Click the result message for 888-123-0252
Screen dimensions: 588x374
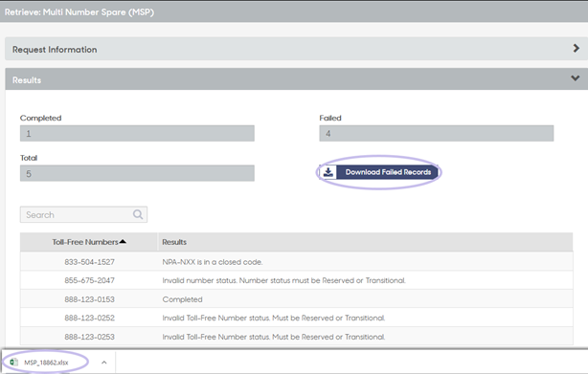pyautogui.click(x=274, y=318)
